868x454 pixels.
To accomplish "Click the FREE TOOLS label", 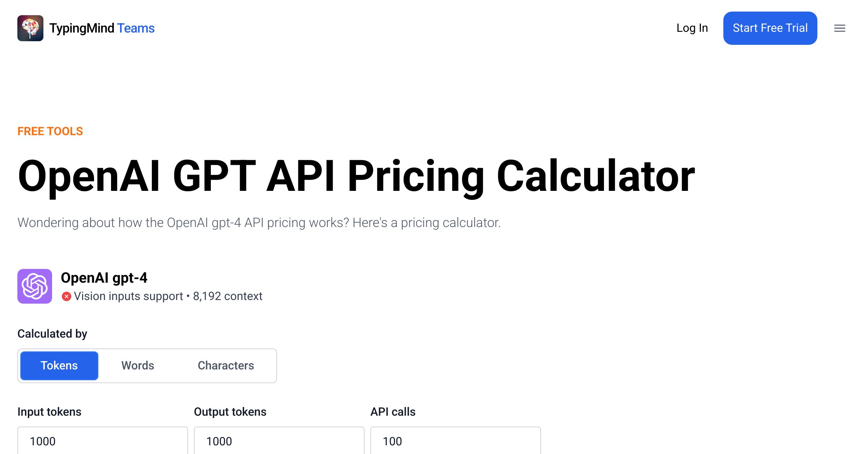I will [50, 131].
